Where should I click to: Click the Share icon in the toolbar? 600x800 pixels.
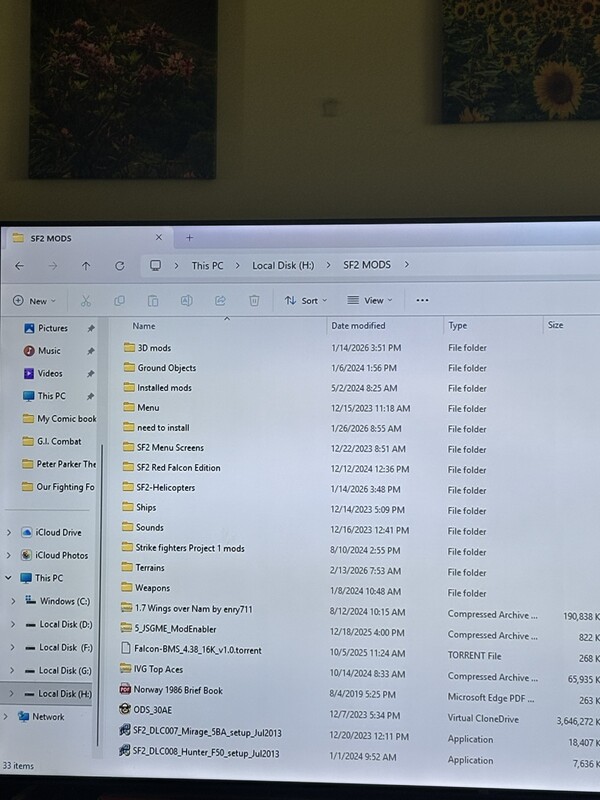tap(220, 301)
